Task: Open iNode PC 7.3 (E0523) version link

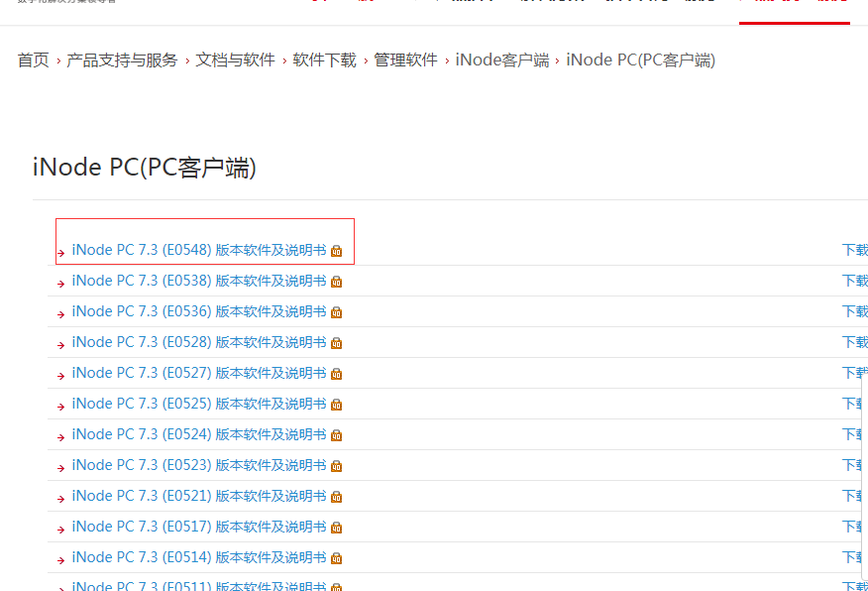Action: [199, 465]
